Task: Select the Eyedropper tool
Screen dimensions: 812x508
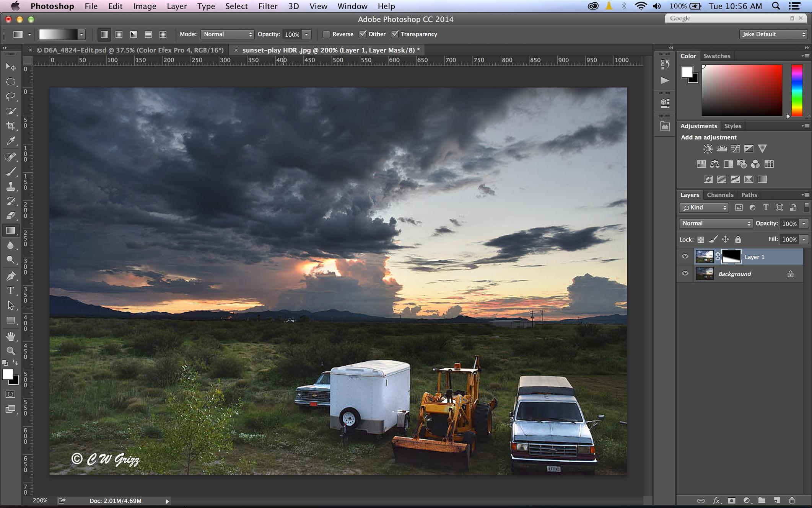Action: coord(11,141)
